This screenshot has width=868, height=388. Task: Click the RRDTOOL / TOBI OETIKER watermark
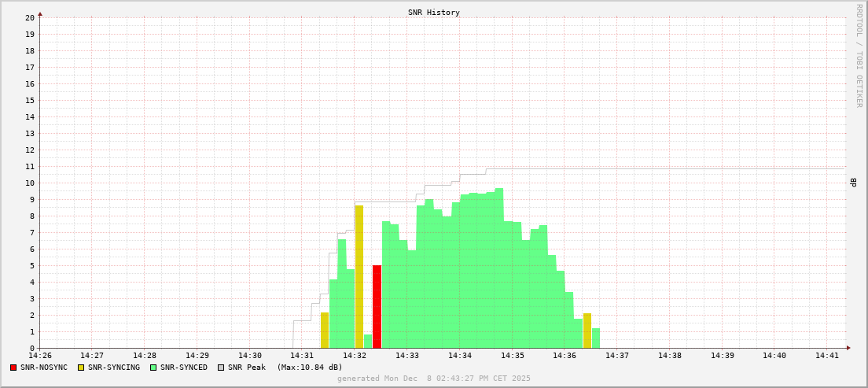(x=859, y=55)
